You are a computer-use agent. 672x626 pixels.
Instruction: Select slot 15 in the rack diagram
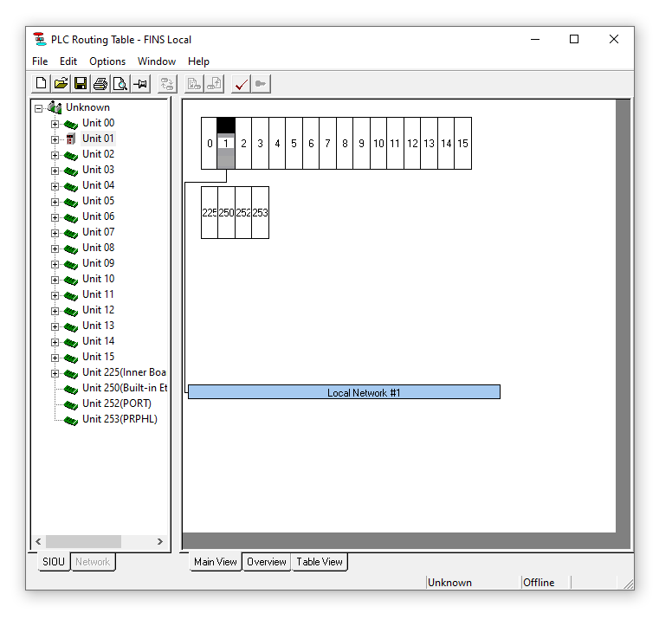[462, 144]
